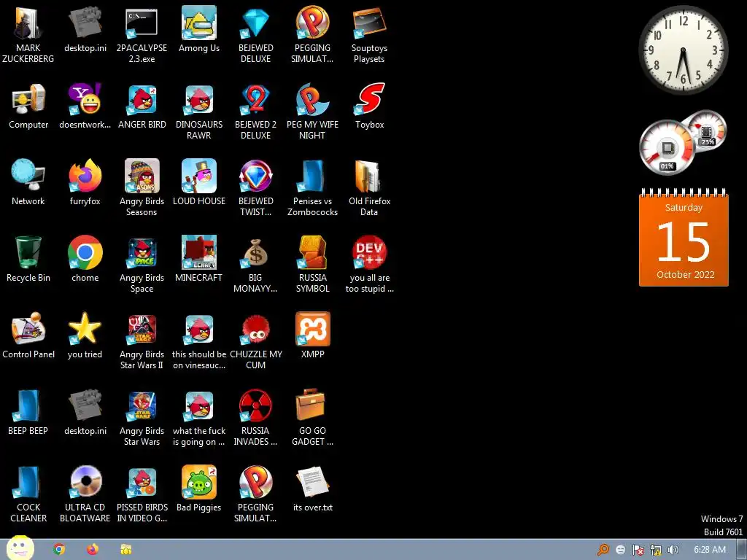Launch the chome Chrome shortcut
Viewport: 747px width, 560px height.
click(x=85, y=253)
